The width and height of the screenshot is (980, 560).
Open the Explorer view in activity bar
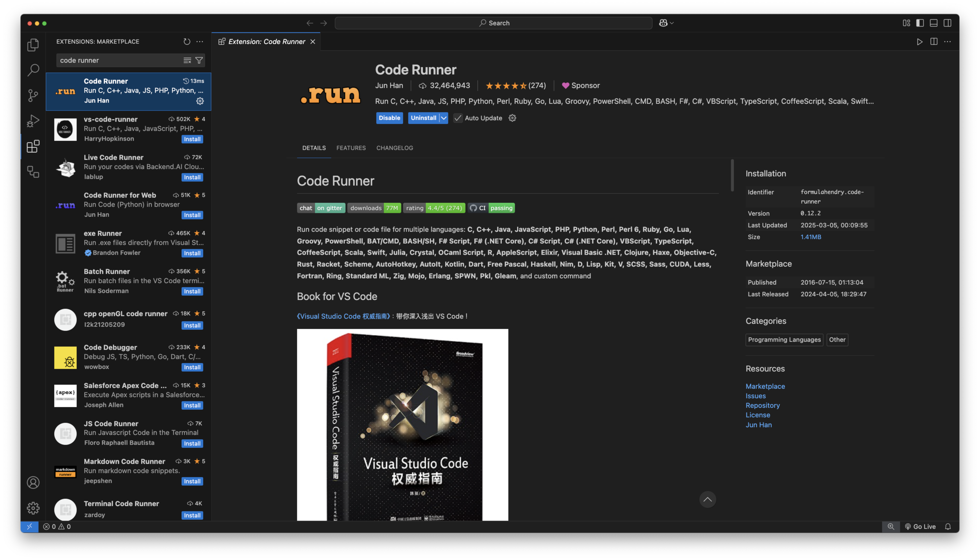coord(33,45)
